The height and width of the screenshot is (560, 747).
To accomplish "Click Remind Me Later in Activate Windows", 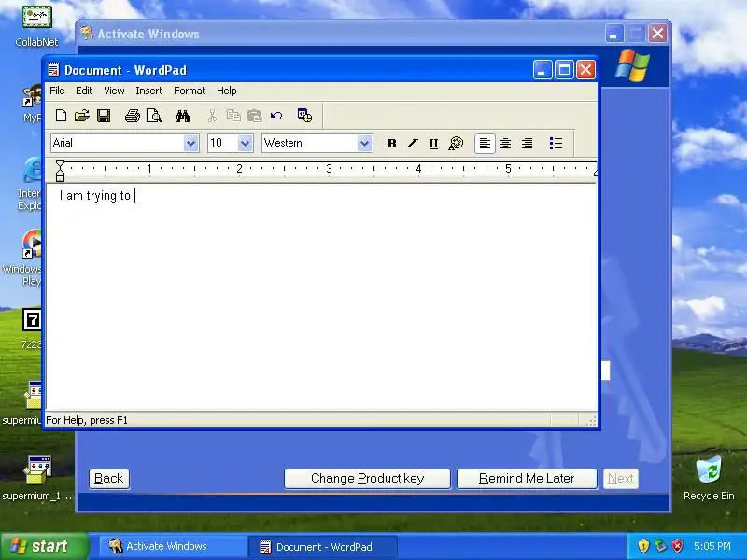I will [527, 479].
